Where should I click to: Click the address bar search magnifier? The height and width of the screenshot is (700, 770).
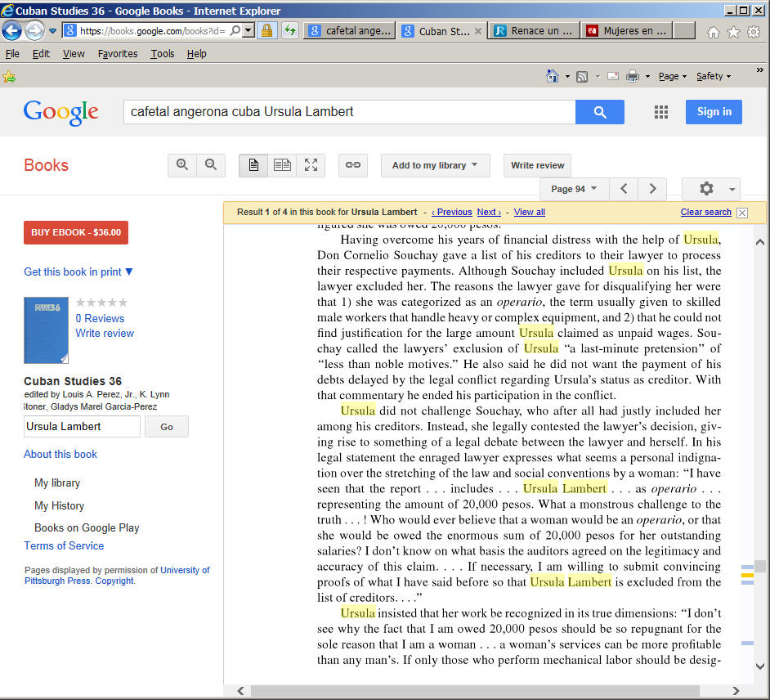point(235,31)
